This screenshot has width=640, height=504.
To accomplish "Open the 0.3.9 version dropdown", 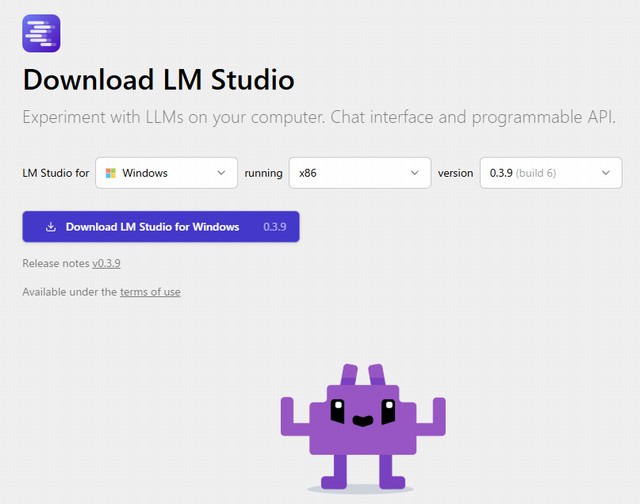I will pos(551,173).
